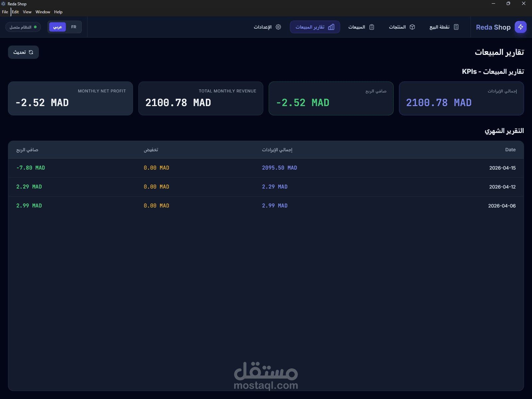
Task: Click the green connection status dot
Action: click(35, 27)
